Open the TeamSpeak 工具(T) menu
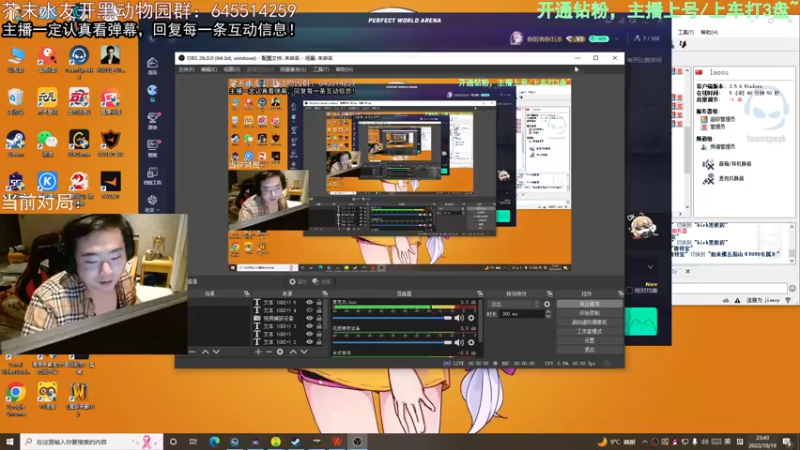 tap(686, 32)
